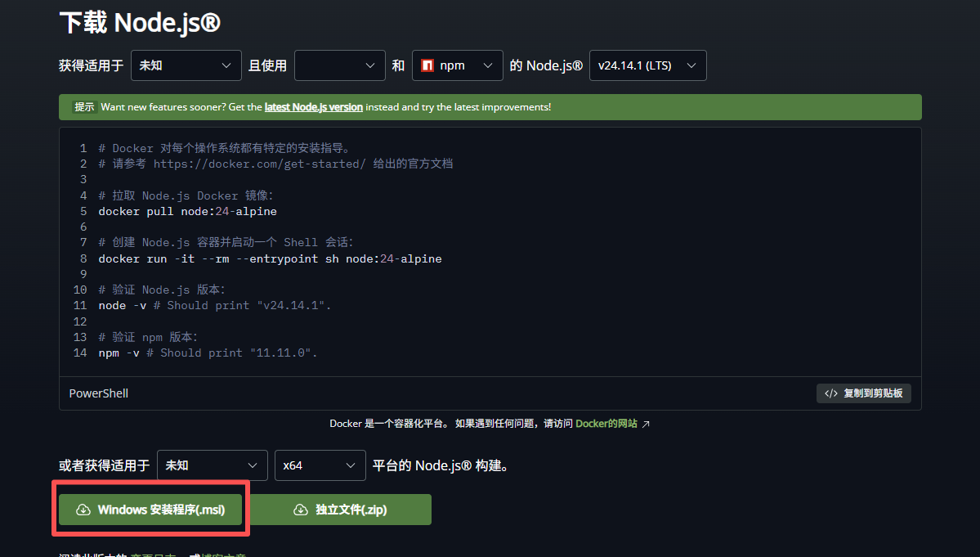The image size is (980, 557).
Task: Click the npm -v command line
Action: pos(208,353)
